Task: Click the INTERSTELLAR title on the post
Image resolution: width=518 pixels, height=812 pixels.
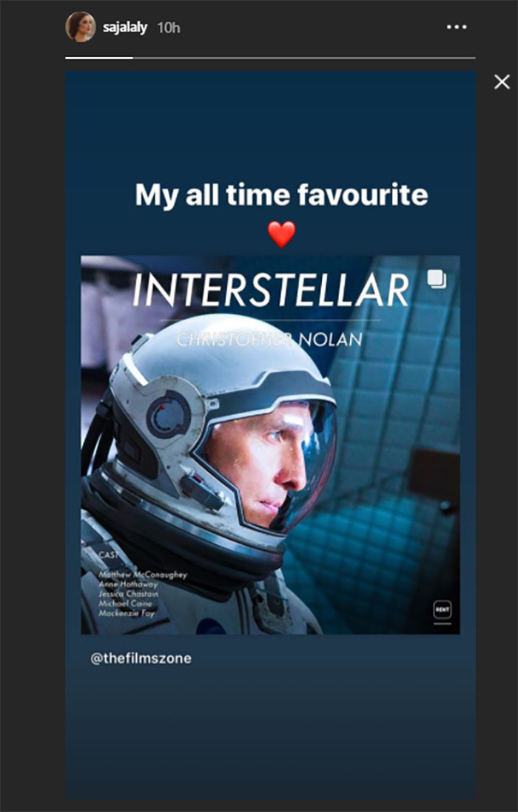Action: [x=271, y=290]
